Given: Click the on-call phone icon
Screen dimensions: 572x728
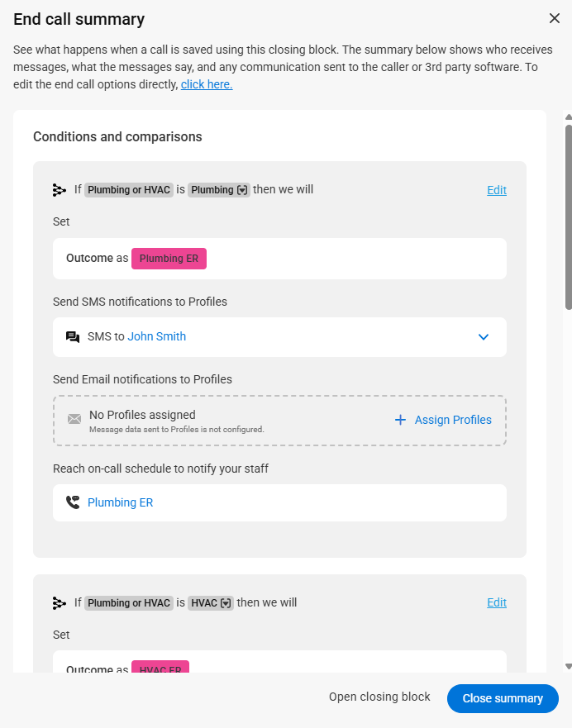Looking at the screenshot, I should coord(73,502).
